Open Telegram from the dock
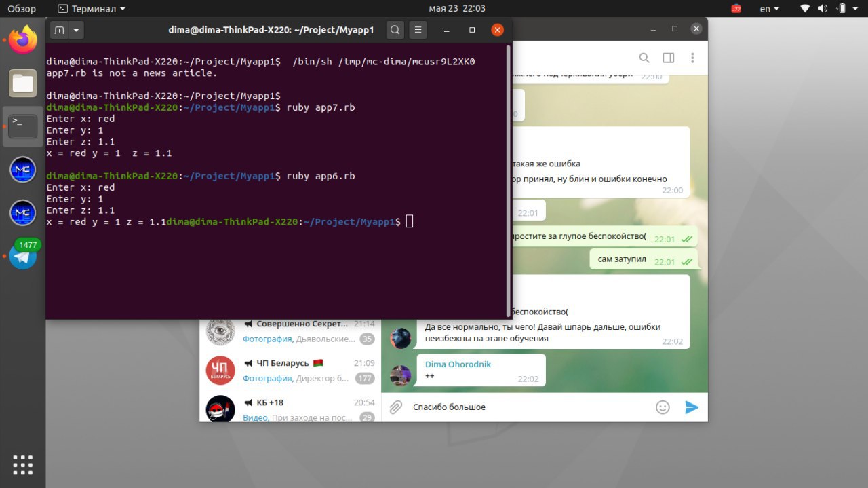The image size is (868, 488). pos(23,257)
